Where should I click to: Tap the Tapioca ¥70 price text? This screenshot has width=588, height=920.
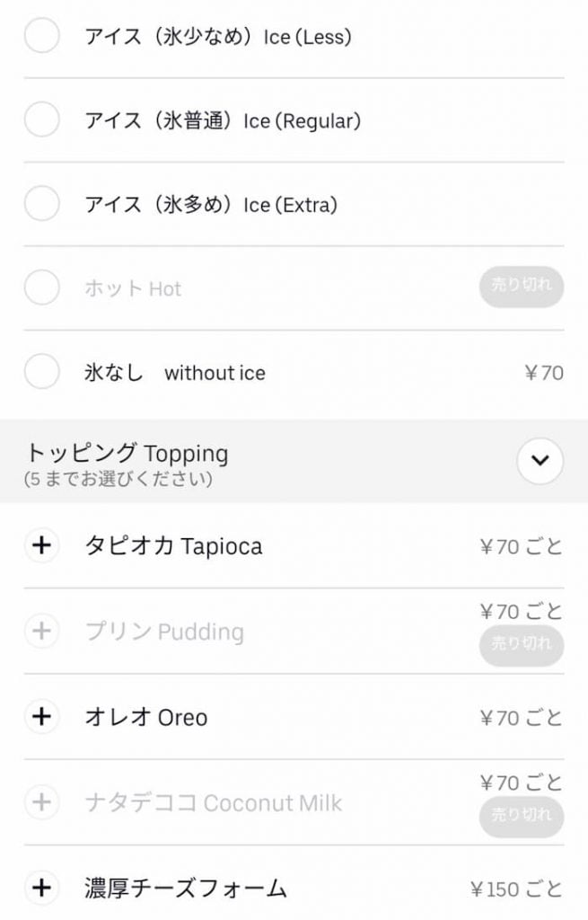tap(521, 546)
